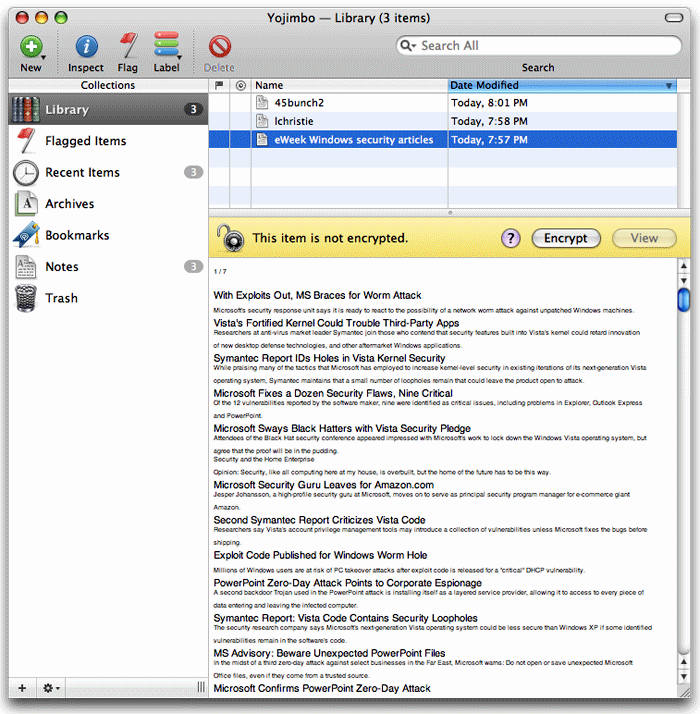Click the Recent Items clock icon
Viewport: 700px width, 714px height.
pyautogui.click(x=26, y=173)
